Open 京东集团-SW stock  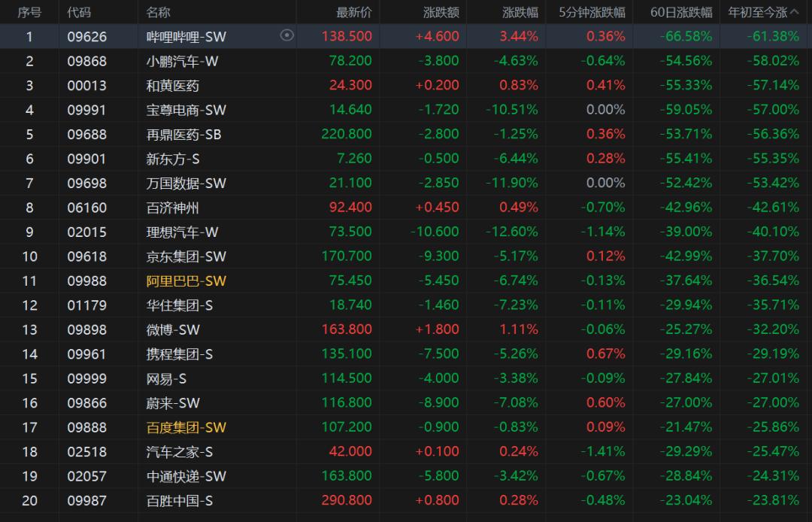click(186, 256)
